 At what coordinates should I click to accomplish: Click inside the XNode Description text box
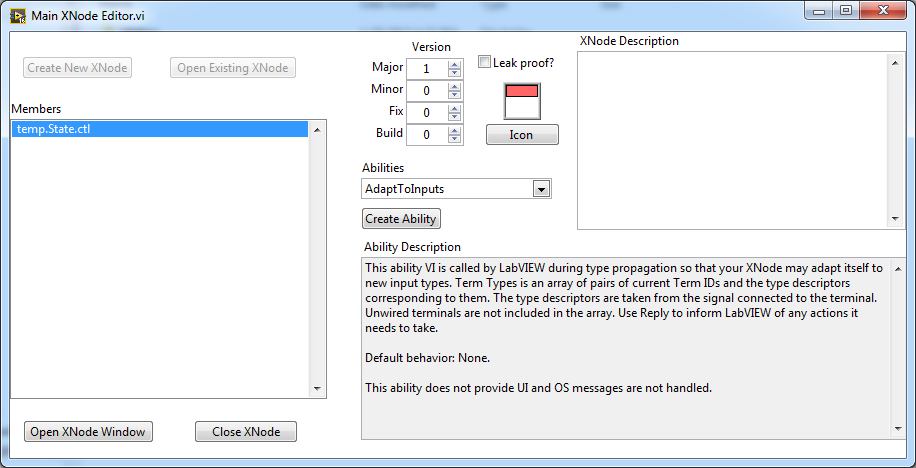point(733,140)
